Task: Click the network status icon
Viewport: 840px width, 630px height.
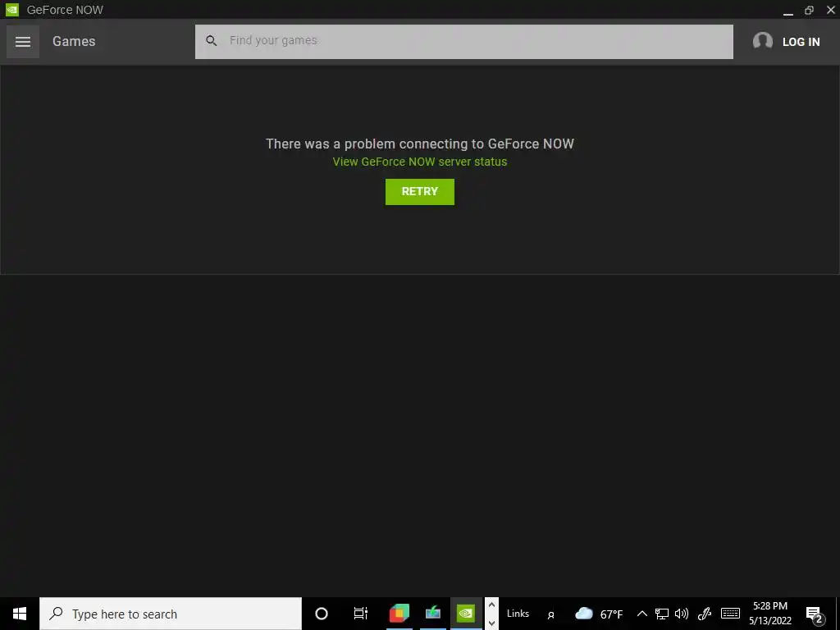Action: 662,614
